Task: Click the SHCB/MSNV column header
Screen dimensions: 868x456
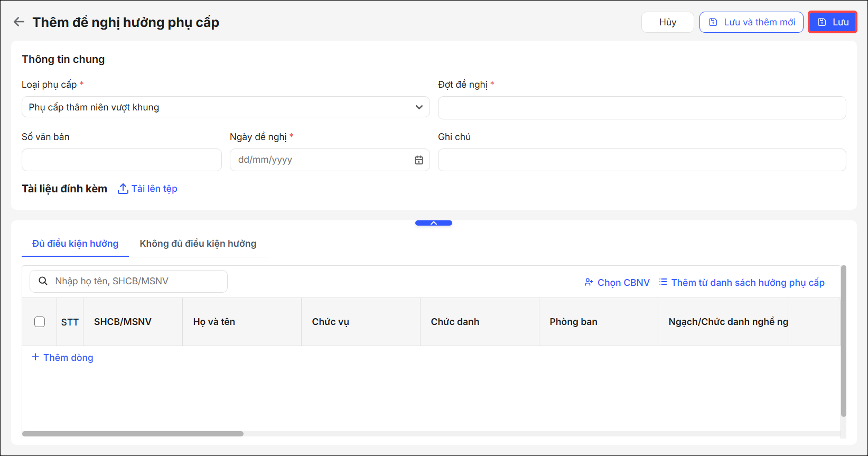Action: pyautogui.click(x=133, y=322)
